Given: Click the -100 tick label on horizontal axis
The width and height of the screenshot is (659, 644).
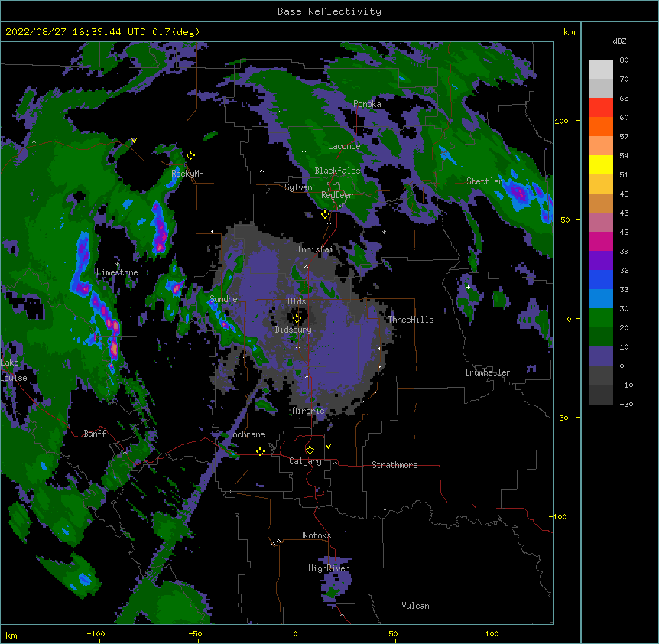Looking at the screenshot, I should point(96,633).
